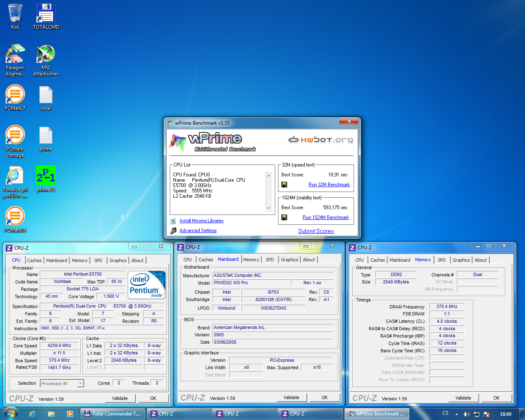Open Install Missing Libraries link

pyautogui.click(x=201, y=221)
